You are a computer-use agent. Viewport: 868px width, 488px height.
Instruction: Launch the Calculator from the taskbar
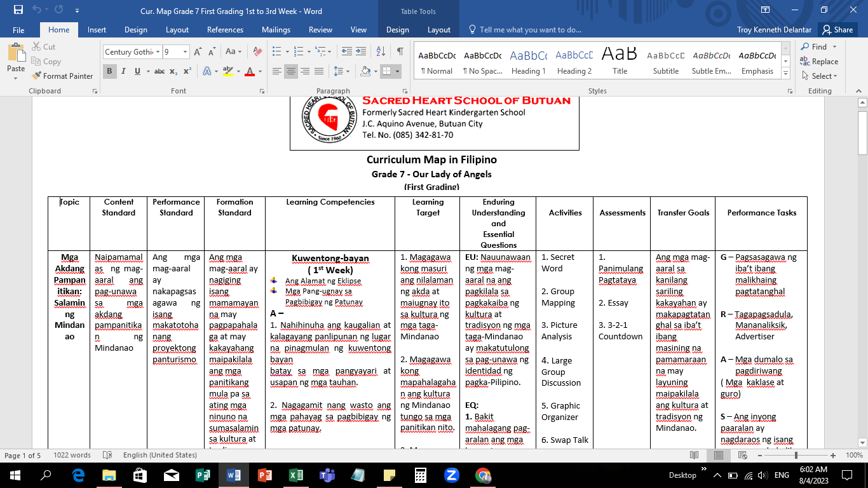pyautogui.click(x=420, y=475)
